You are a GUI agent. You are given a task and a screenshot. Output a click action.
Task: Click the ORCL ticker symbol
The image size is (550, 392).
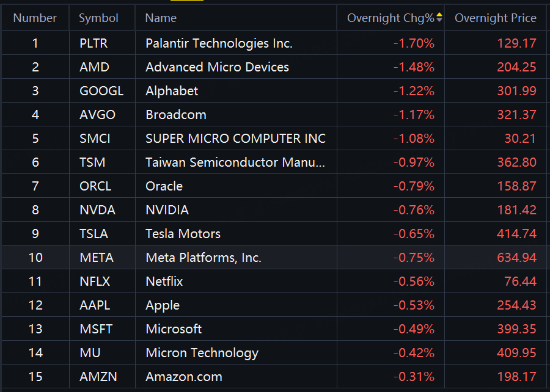click(97, 186)
